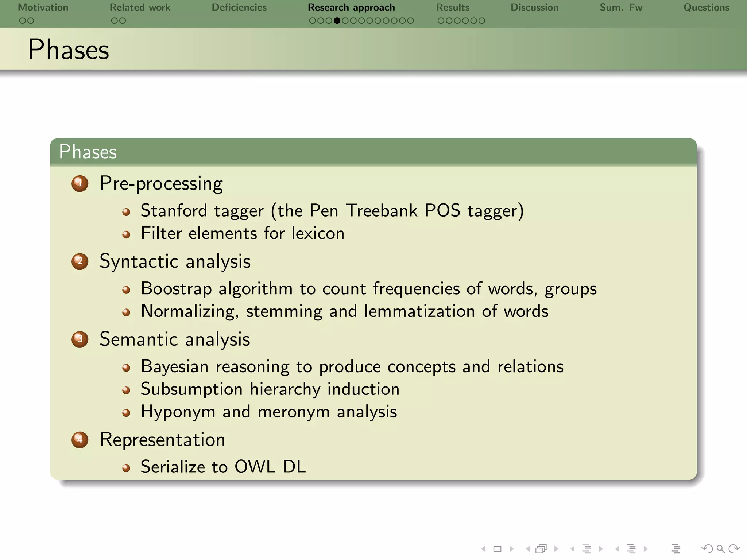Go to next subsection arrow
The height and width of the screenshot is (560, 747).
point(601,549)
